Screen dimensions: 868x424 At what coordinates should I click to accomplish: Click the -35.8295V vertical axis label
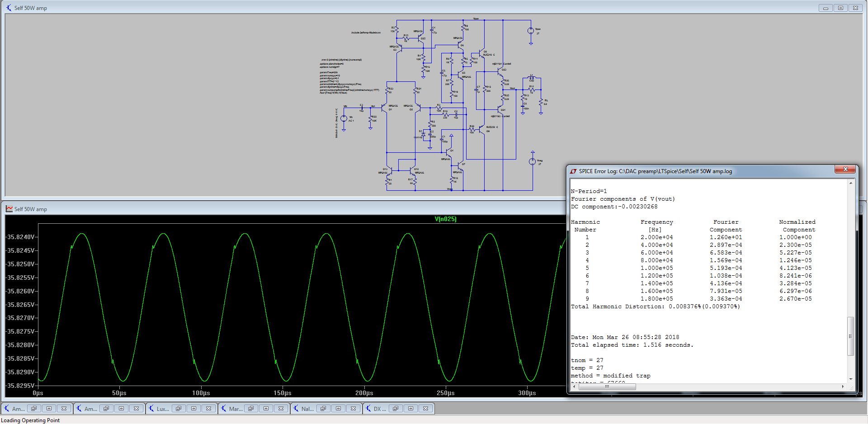pyautogui.click(x=20, y=386)
